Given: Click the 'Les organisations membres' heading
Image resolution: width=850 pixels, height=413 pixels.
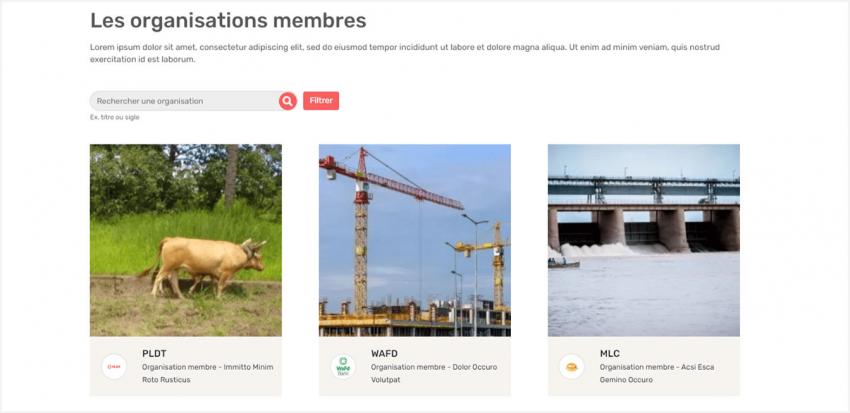Looking at the screenshot, I should tap(228, 20).
